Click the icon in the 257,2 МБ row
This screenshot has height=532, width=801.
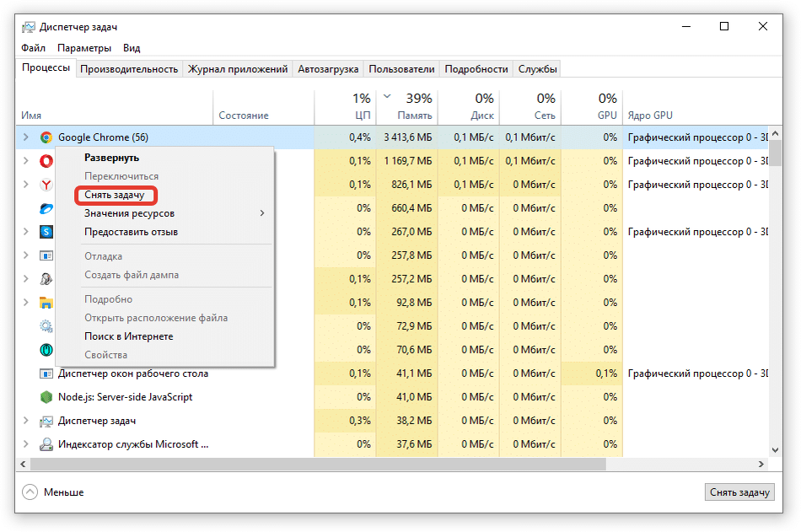coord(46,279)
